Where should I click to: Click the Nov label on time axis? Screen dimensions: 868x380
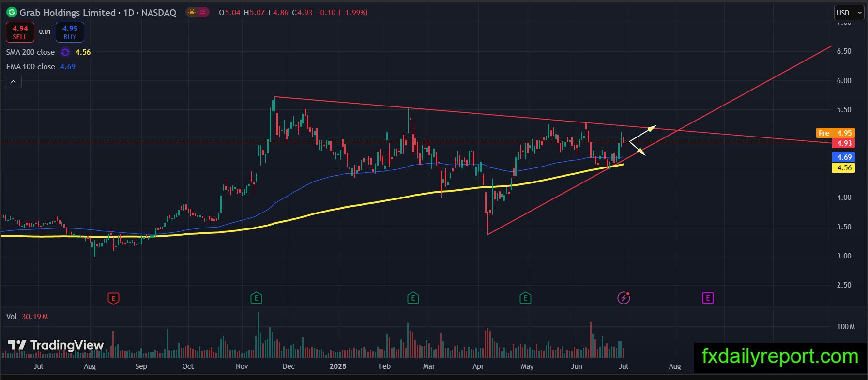pyautogui.click(x=242, y=366)
